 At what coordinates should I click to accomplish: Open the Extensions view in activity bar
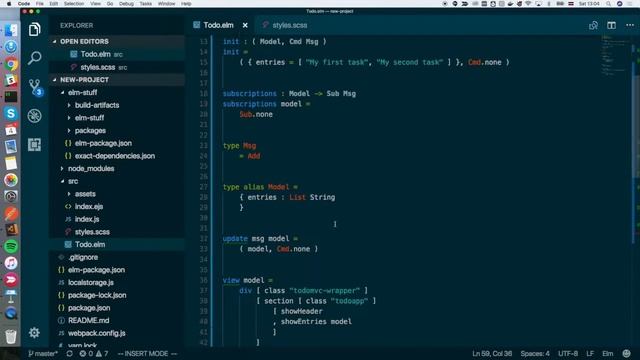35,144
